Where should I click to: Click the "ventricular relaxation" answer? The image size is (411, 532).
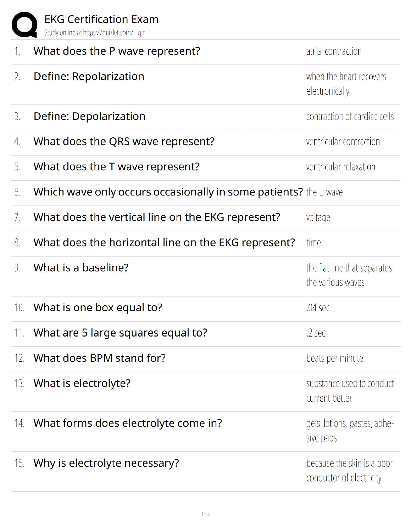click(340, 167)
